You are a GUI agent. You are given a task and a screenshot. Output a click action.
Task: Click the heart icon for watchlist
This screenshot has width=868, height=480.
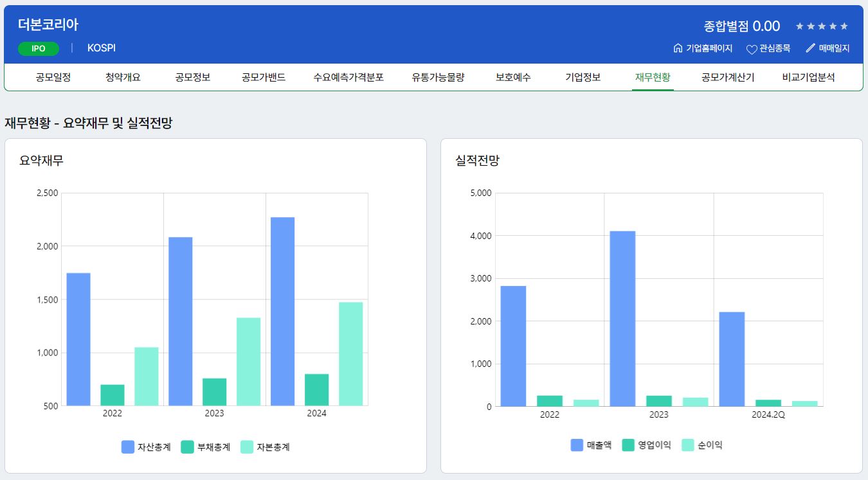(752, 49)
